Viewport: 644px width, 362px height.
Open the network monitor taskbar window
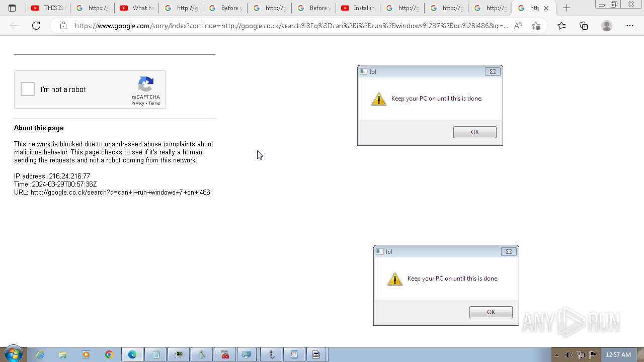pos(179,354)
